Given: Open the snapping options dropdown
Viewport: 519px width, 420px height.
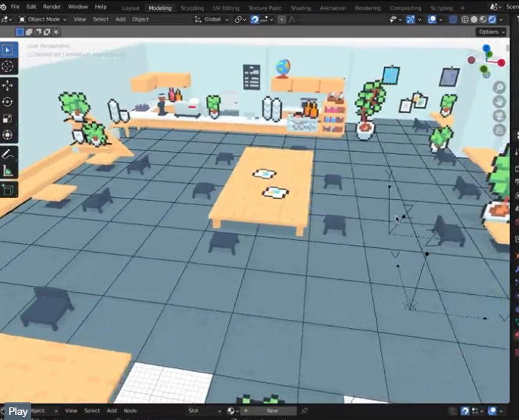Looking at the screenshot, I should 267,20.
